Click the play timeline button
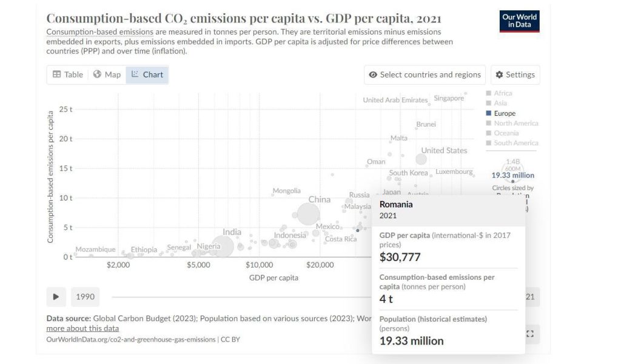Viewport: 621px width, 364px height. (56, 297)
